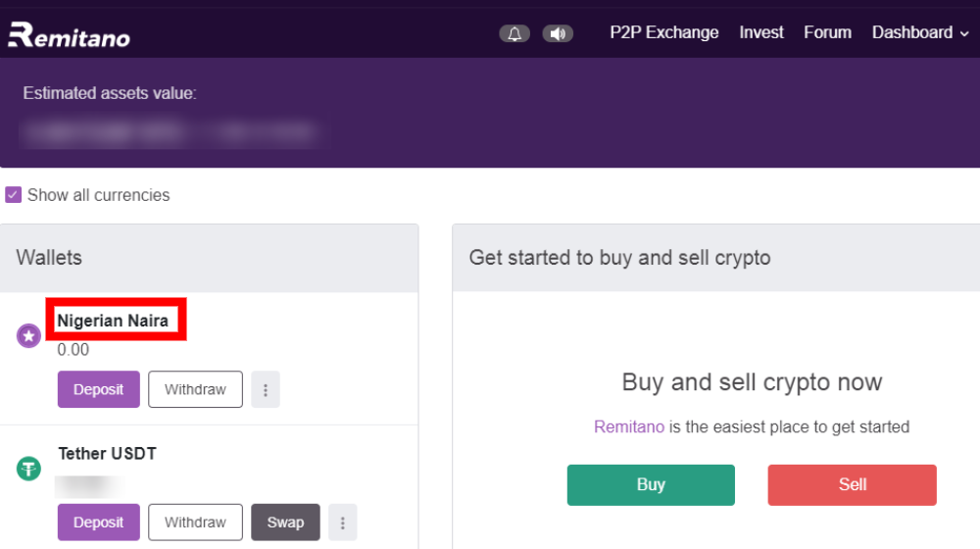This screenshot has width=980, height=549.
Task: Open Tether USDT more options menu
Action: [342, 523]
